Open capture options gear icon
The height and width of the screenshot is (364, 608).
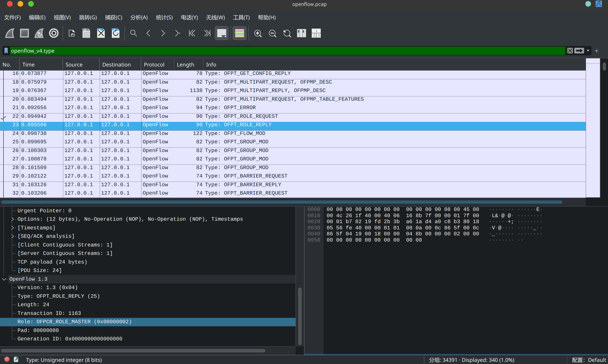click(54, 33)
